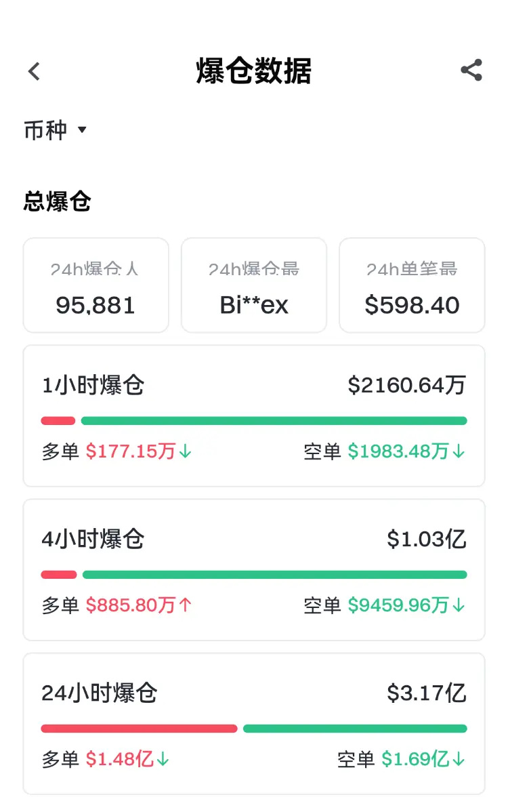Tap the back arrow icon

(34, 71)
